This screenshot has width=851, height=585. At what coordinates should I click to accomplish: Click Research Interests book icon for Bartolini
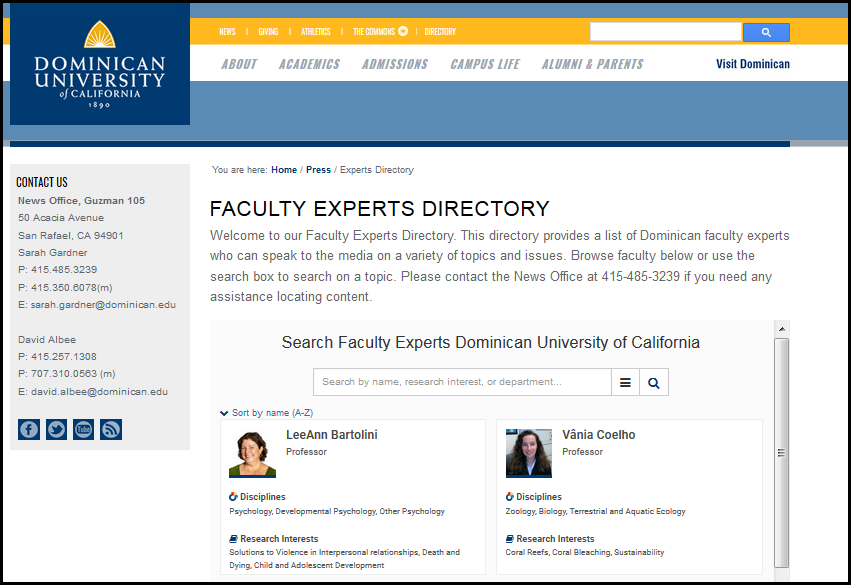pyautogui.click(x=233, y=539)
